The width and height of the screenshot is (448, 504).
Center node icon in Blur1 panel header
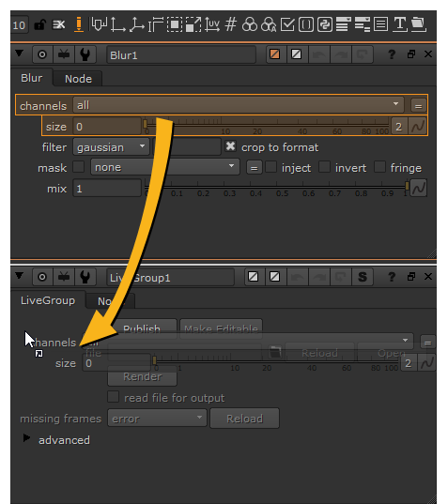point(42,54)
